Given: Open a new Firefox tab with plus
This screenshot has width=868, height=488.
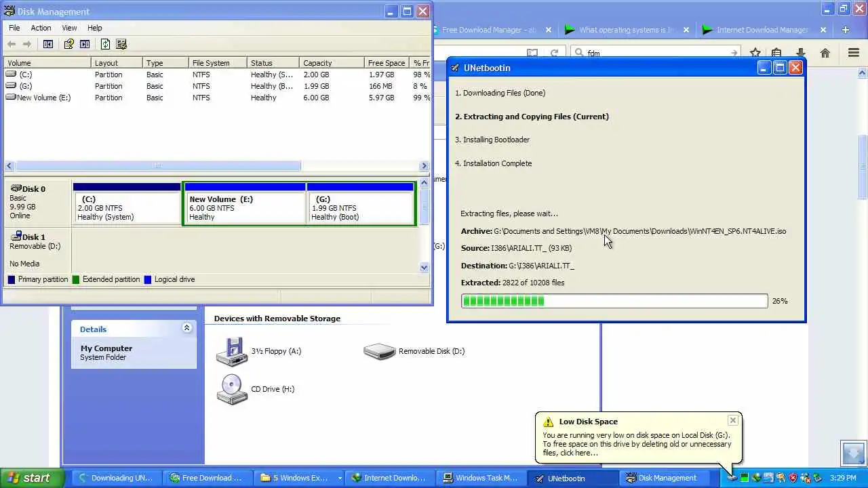Looking at the screenshot, I should tap(846, 30).
